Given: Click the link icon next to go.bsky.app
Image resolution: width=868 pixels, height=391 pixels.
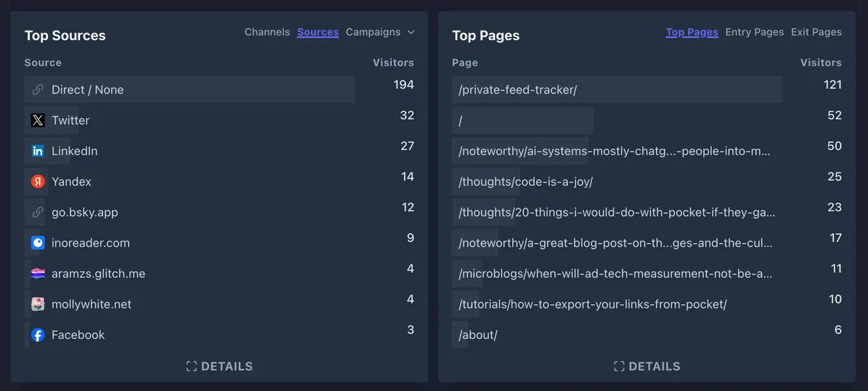Looking at the screenshot, I should coord(37,211).
